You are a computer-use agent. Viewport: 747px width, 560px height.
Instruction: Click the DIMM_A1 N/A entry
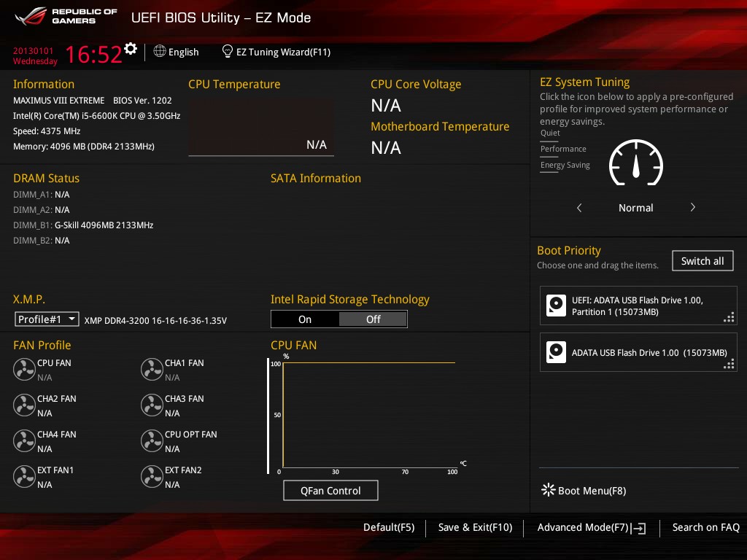point(41,195)
